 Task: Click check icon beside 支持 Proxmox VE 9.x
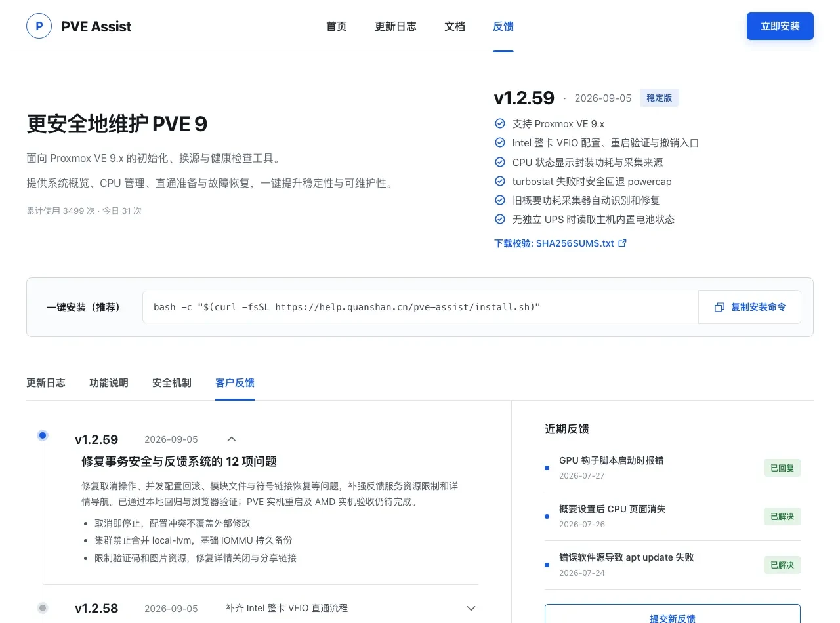click(500, 123)
